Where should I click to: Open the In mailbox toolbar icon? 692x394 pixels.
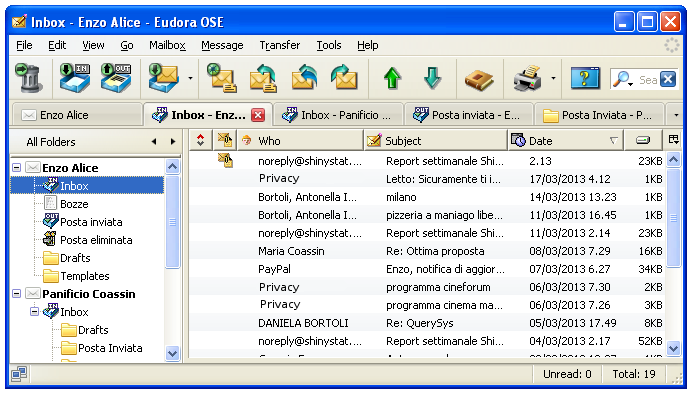coord(75,78)
